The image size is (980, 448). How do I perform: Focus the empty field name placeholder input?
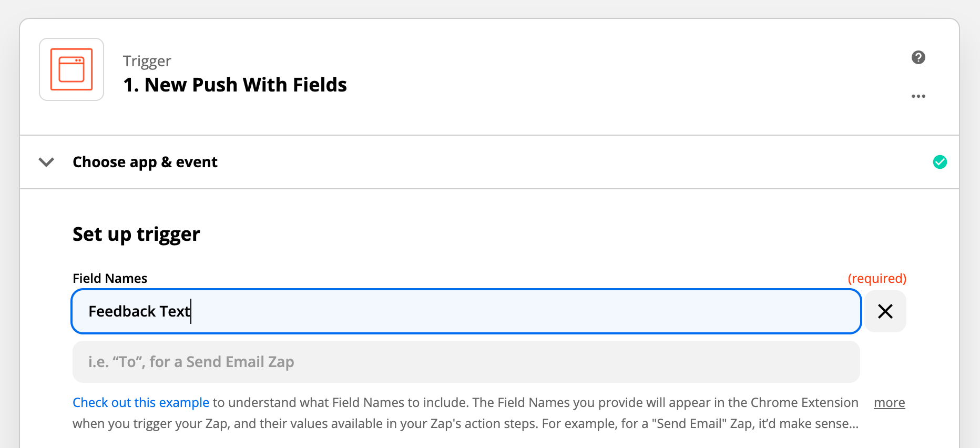465,362
